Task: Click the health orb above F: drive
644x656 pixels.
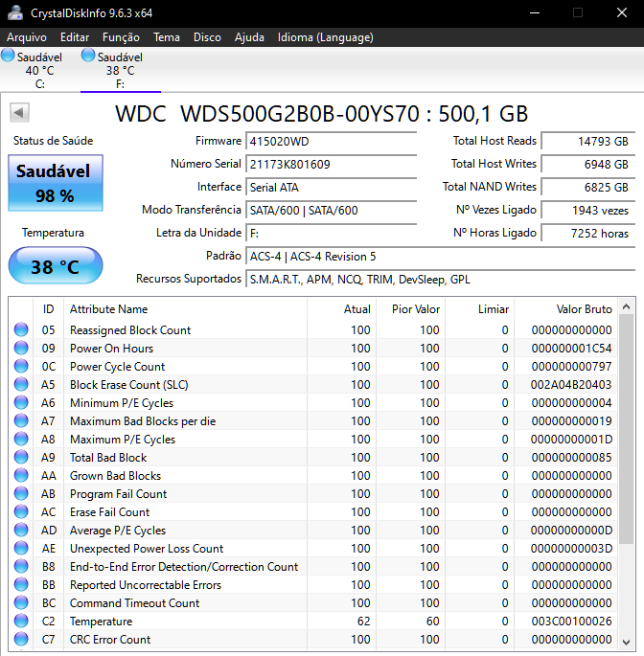Action: [x=88, y=56]
